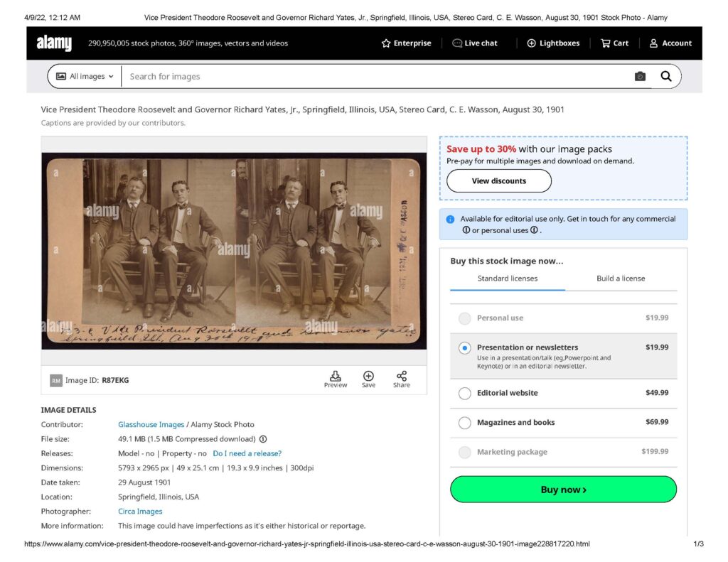The image size is (728, 562).
Task: Click the green Buy now button
Action: [563, 490]
